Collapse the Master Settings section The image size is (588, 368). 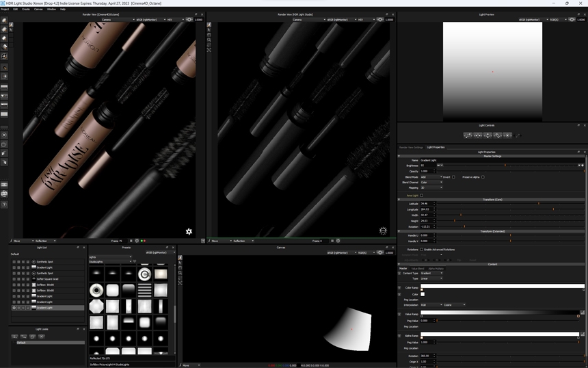coord(399,156)
